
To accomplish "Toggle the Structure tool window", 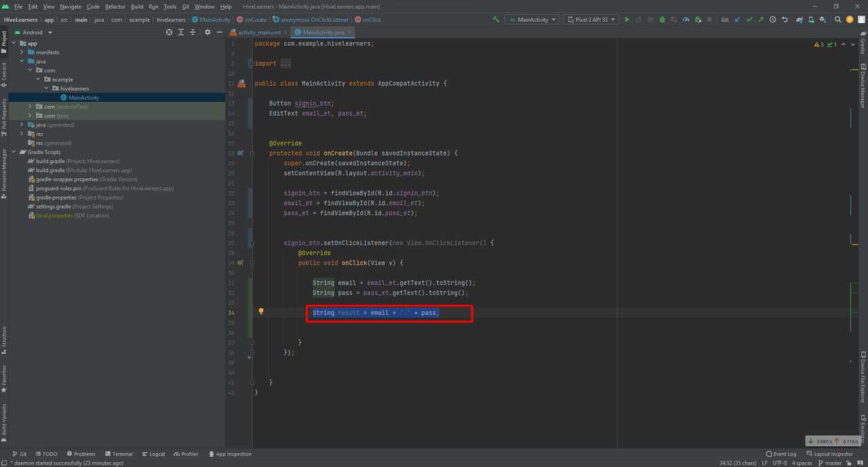I will point(4,340).
